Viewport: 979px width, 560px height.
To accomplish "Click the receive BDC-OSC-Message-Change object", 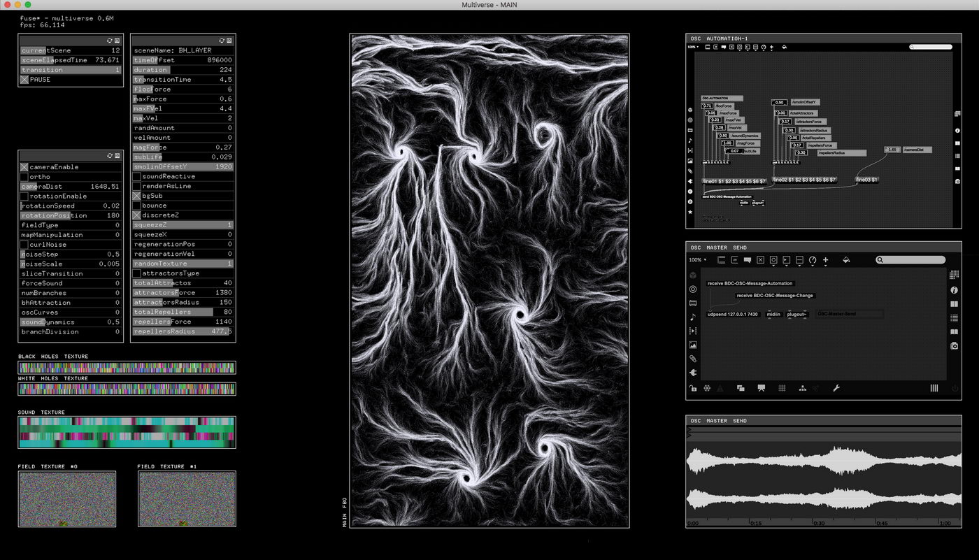I will coord(775,296).
